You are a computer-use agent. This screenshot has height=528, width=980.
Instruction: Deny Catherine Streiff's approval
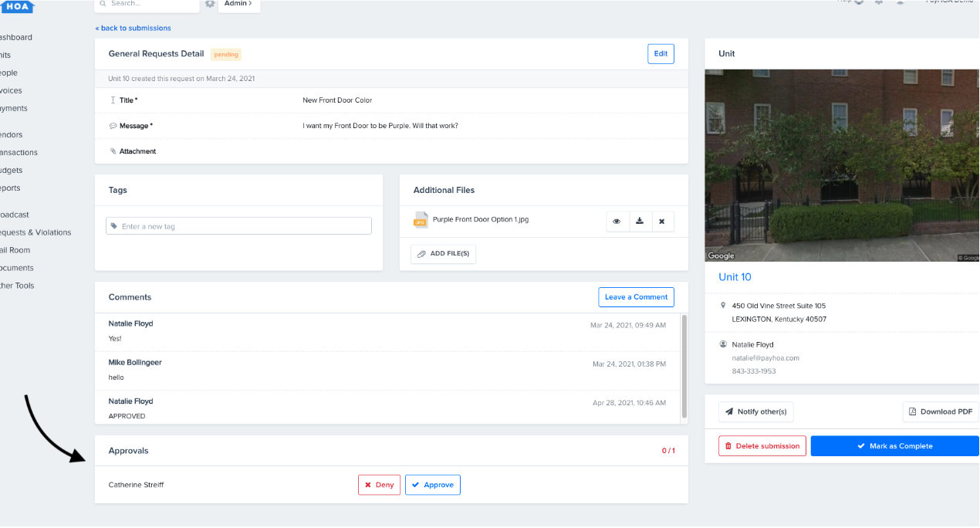click(379, 485)
